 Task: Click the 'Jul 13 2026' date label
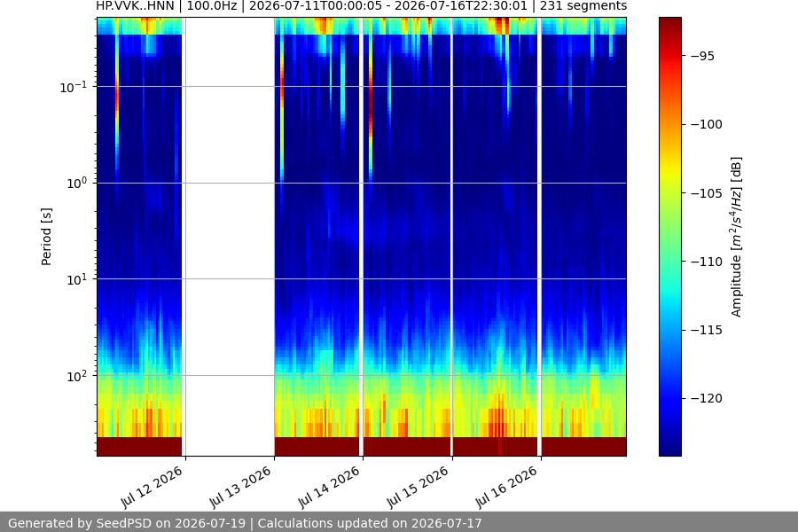tap(239, 487)
